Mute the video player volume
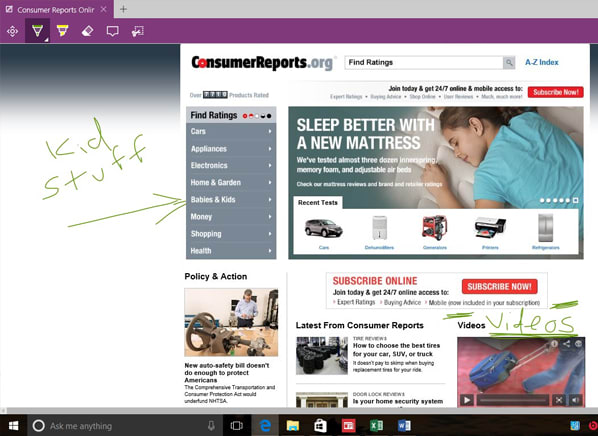The width and height of the screenshot is (598, 436). [x=575, y=400]
